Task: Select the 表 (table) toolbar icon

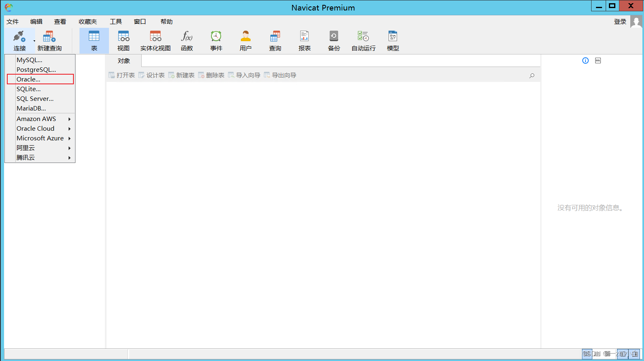Action: pos(94,36)
